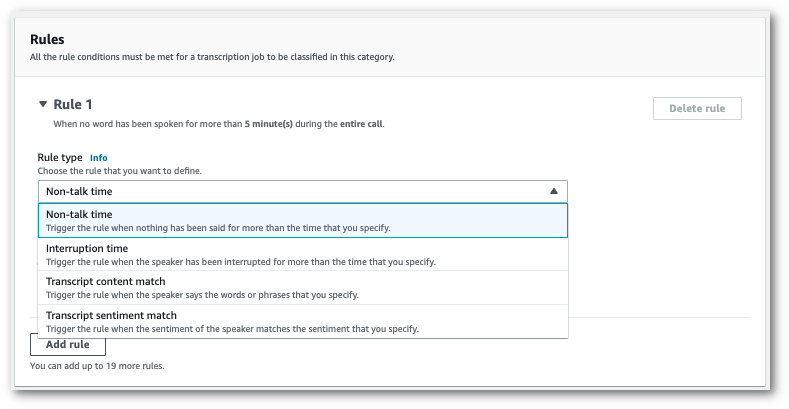Click the rule summary mentioning 5 minute(s)

(218, 124)
